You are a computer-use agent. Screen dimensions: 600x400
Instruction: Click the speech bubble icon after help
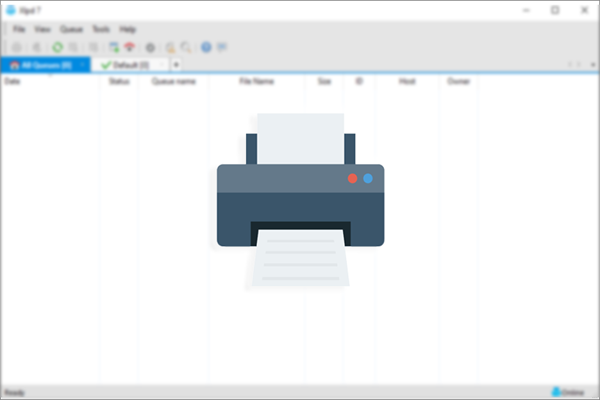(221, 47)
